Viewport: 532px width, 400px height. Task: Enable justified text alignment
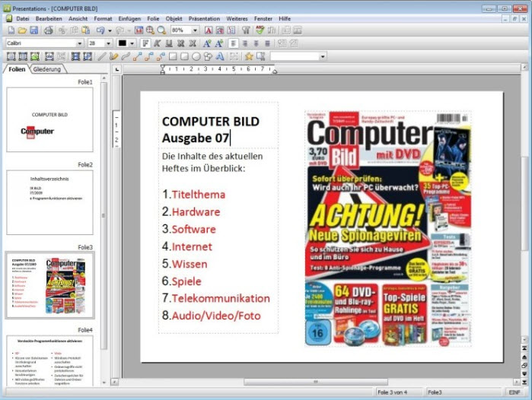[267, 43]
